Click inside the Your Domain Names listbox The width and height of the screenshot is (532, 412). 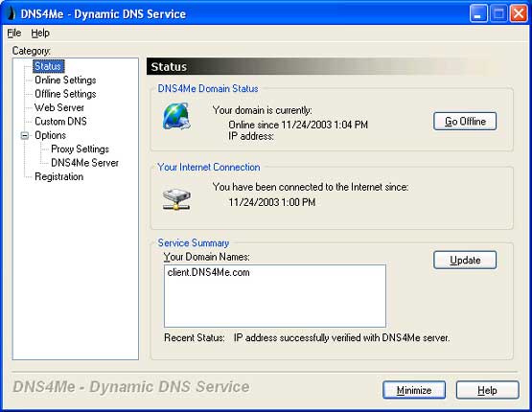pos(275,296)
